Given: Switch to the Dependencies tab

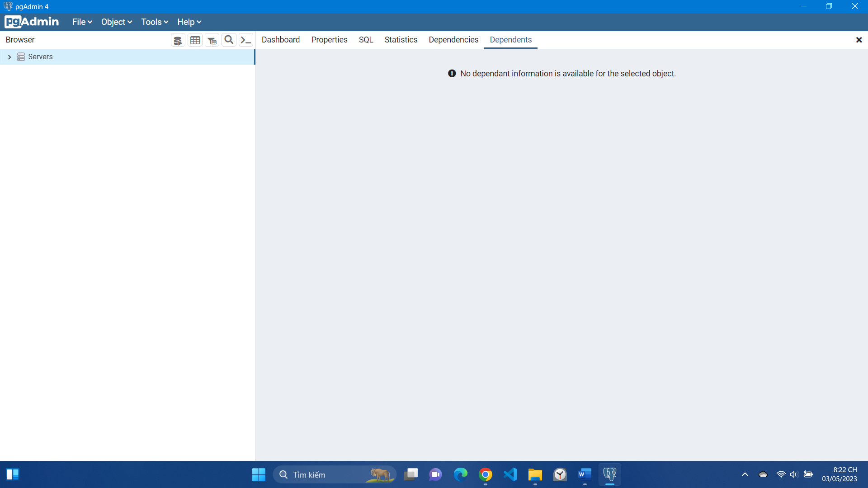Looking at the screenshot, I should [453, 40].
